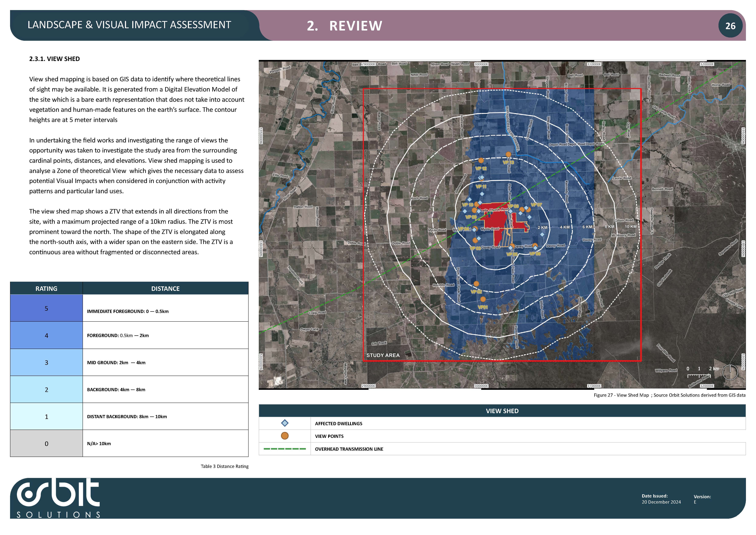Select the VP 11 label on the map
This screenshot has width=756, height=535.
(x=481, y=187)
